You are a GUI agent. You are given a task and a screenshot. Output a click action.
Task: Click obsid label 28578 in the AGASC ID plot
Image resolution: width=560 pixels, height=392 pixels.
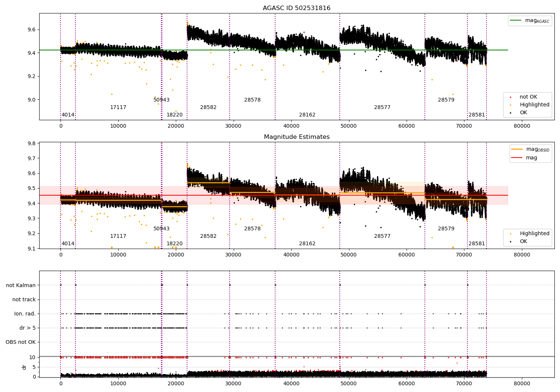pyautogui.click(x=252, y=100)
